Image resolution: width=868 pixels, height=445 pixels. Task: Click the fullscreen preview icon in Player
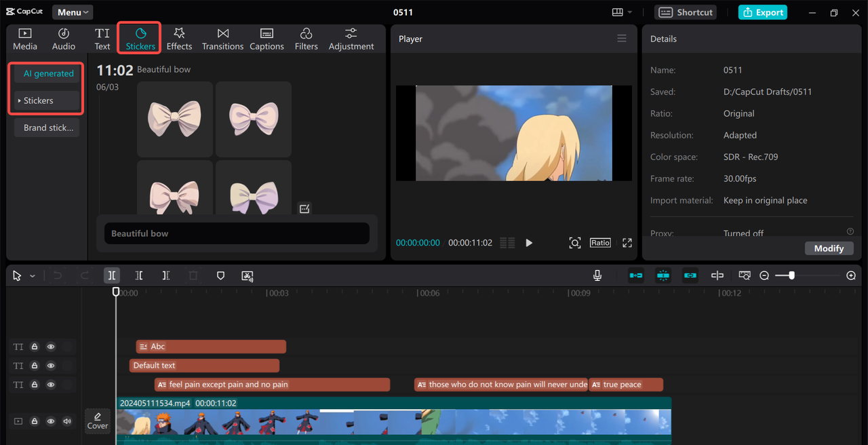pos(627,243)
